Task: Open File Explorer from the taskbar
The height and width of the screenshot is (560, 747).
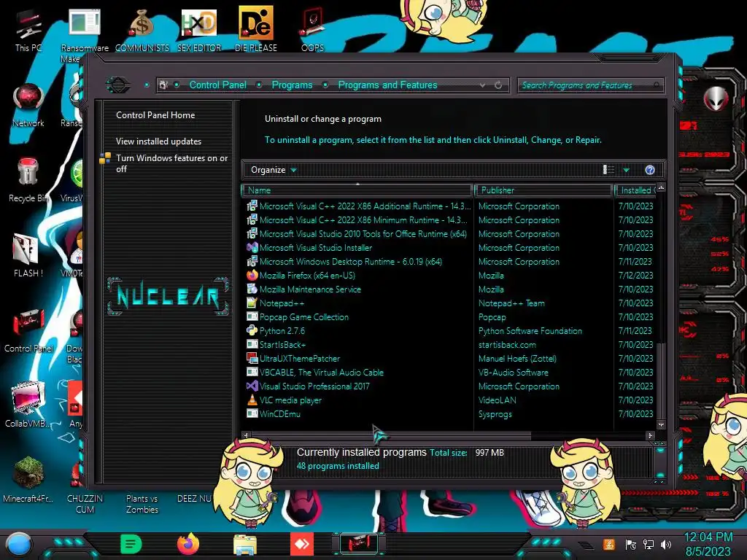Action: [245, 544]
